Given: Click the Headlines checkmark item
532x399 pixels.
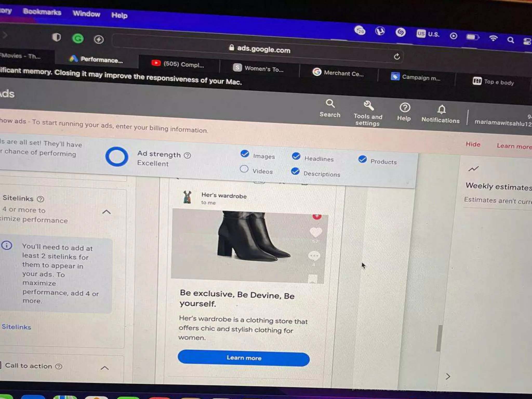Looking at the screenshot, I should 296,156.
